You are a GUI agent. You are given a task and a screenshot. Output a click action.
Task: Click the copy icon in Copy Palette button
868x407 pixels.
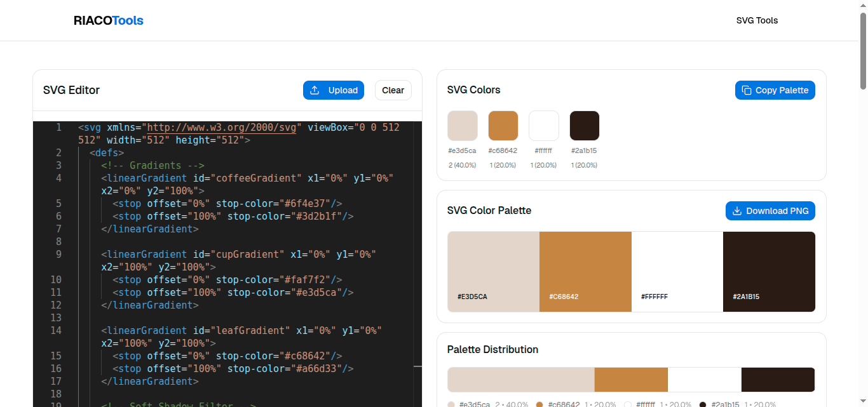click(747, 90)
